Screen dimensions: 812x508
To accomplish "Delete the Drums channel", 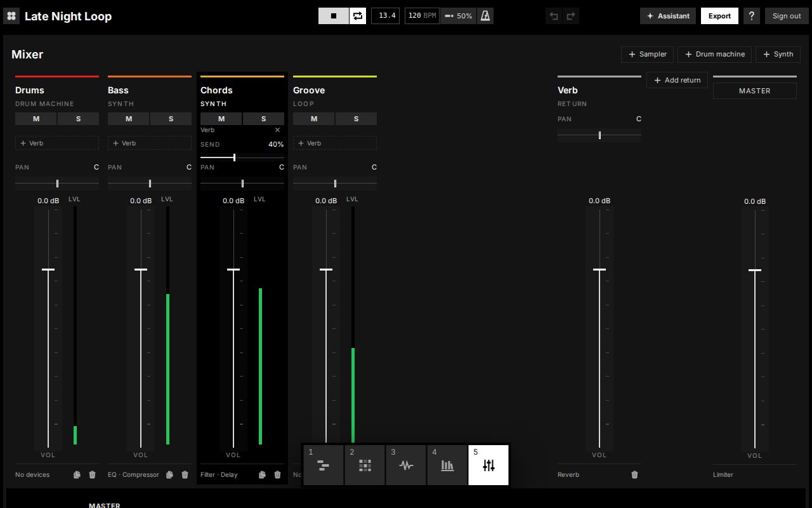I will [x=92, y=474].
